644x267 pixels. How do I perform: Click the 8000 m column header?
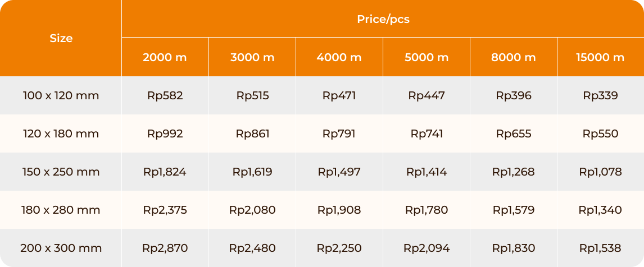[x=514, y=57]
